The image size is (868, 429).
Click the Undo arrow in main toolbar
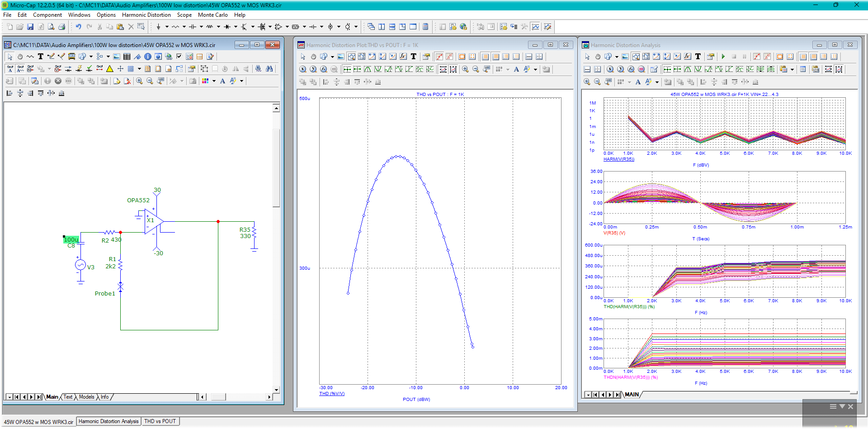[78, 27]
